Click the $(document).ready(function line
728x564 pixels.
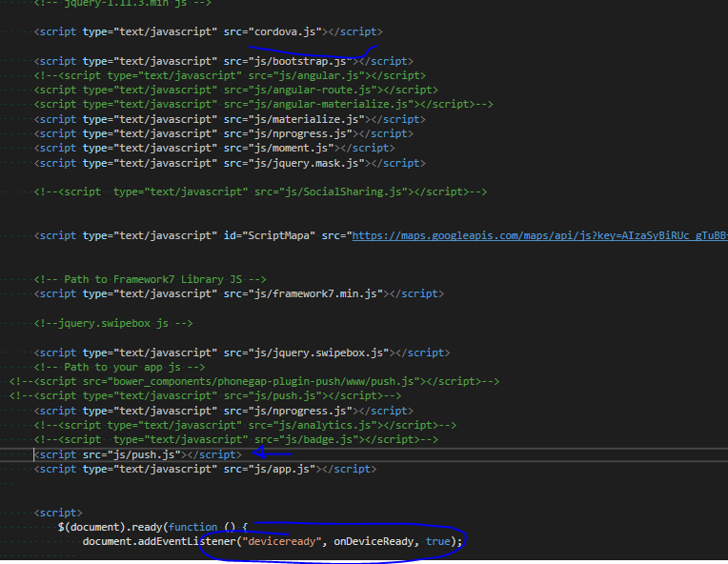[x=153, y=528]
